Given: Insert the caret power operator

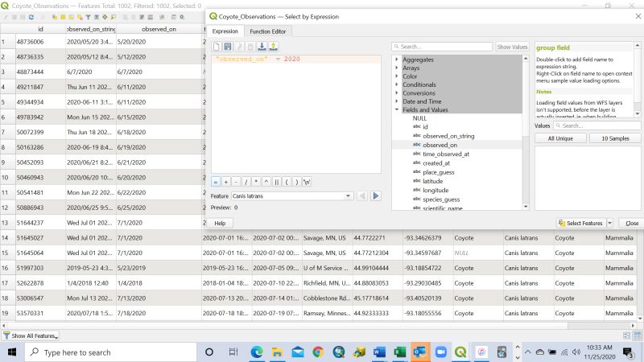Looking at the screenshot, I should (x=266, y=182).
